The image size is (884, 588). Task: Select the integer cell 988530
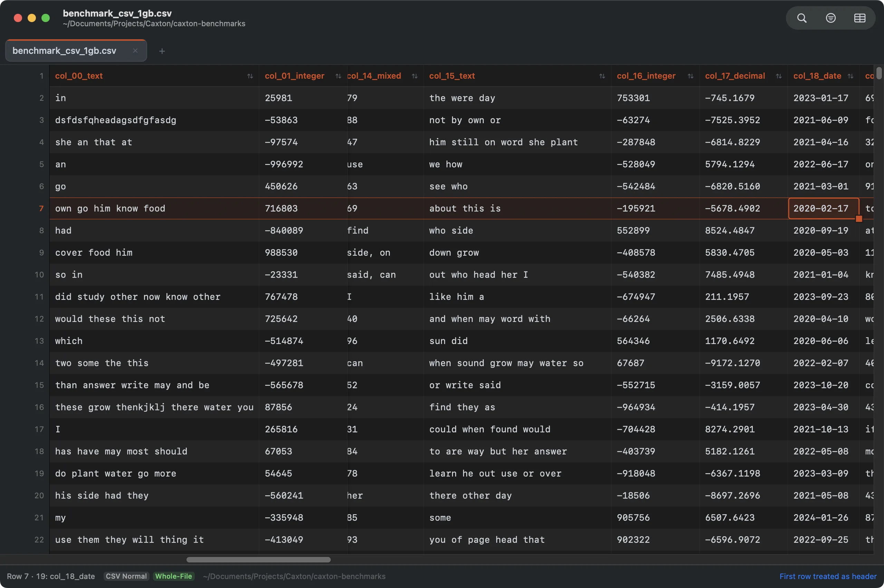[303, 252]
